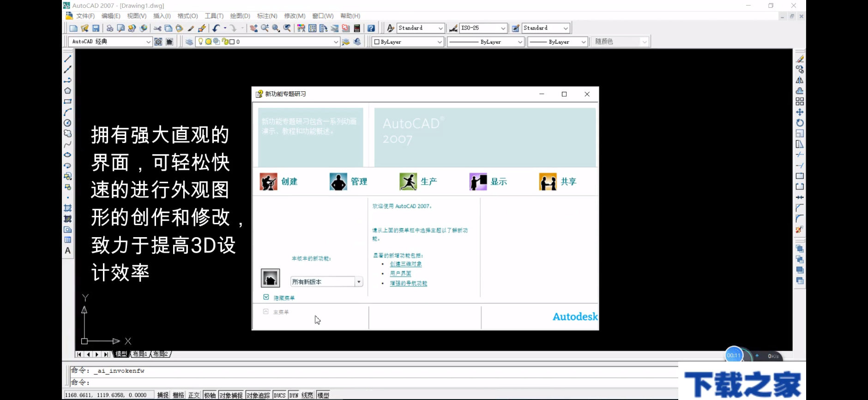Open the 格式(O) menu
The width and height of the screenshot is (868, 400).
[187, 16]
